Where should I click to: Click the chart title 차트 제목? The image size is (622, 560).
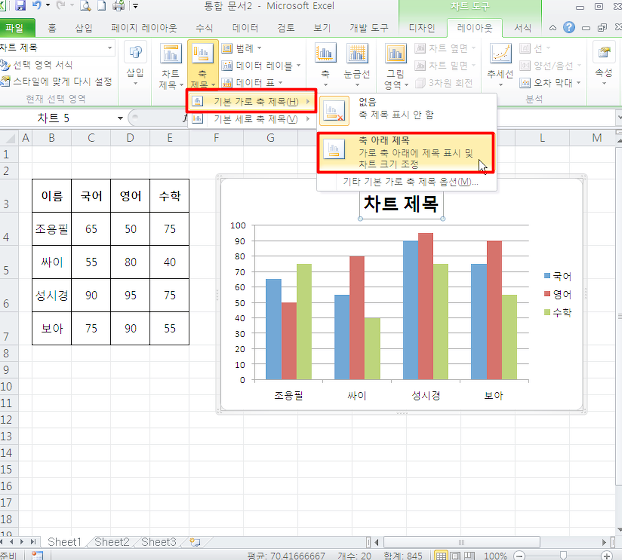coord(401,204)
